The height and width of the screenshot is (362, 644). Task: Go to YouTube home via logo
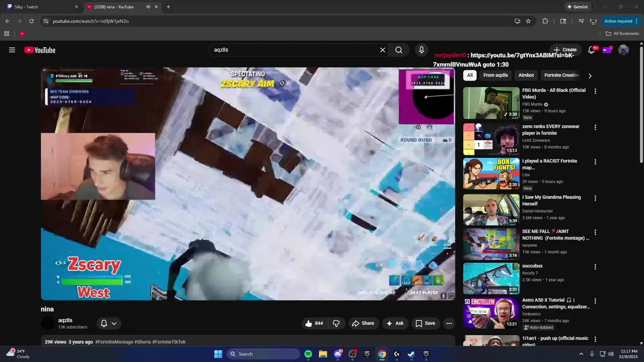coord(40,50)
